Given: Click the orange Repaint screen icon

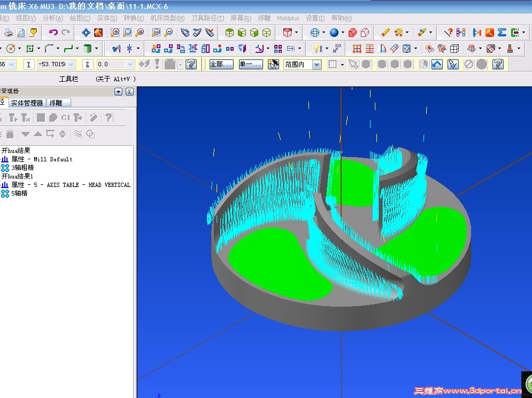Looking at the screenshot, I should tap(98, 33).
